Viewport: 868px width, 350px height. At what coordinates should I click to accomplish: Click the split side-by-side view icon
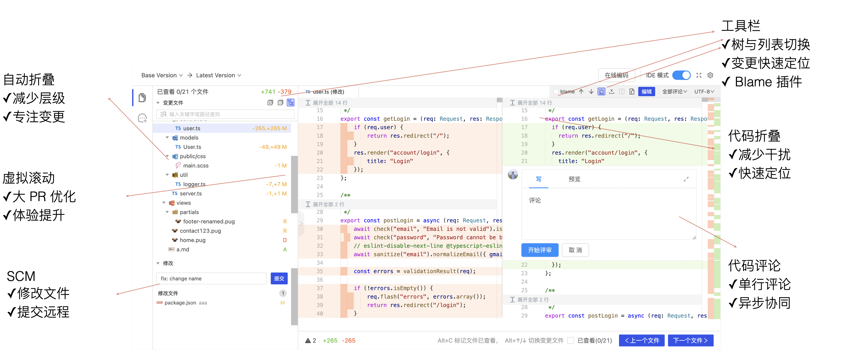(x=622, y=91)
